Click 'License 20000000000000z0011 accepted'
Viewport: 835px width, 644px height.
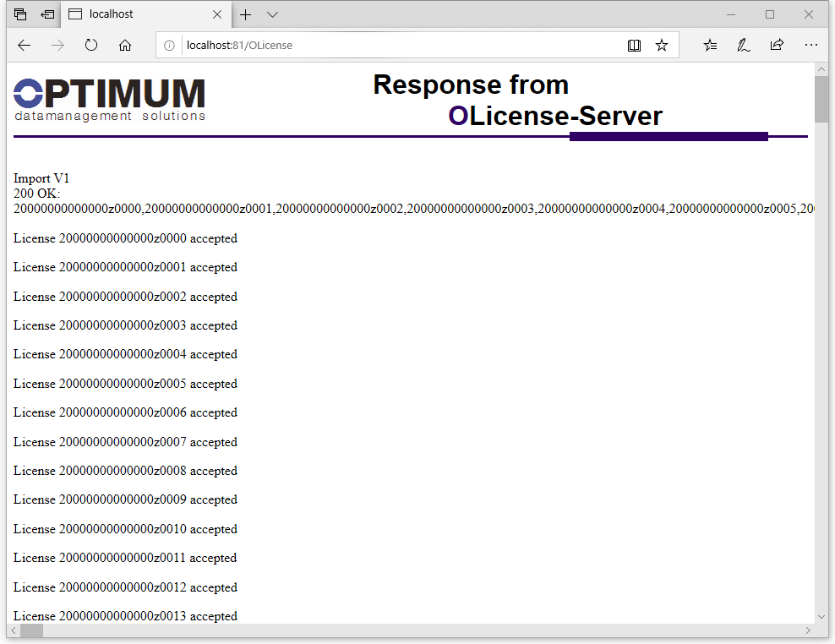click(x=125, y=558)
